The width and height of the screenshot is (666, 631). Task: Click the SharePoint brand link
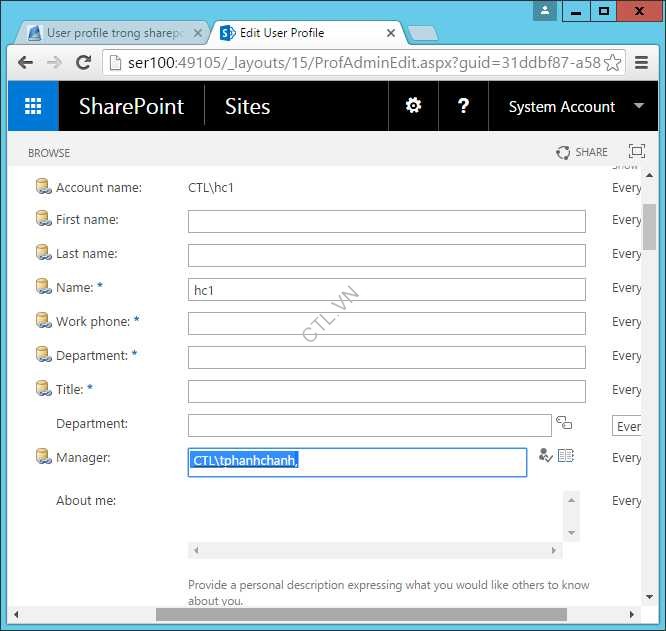click(x=131, y=106)
